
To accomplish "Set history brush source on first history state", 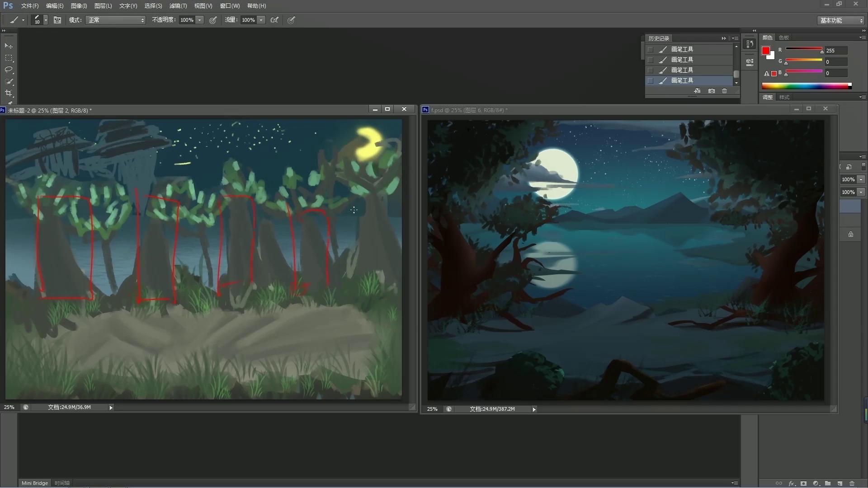I will coord(651,49).
